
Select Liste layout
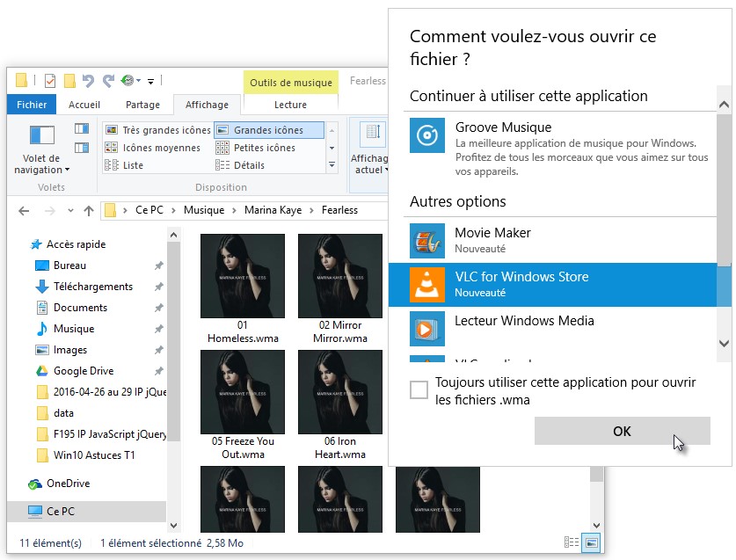124,165
